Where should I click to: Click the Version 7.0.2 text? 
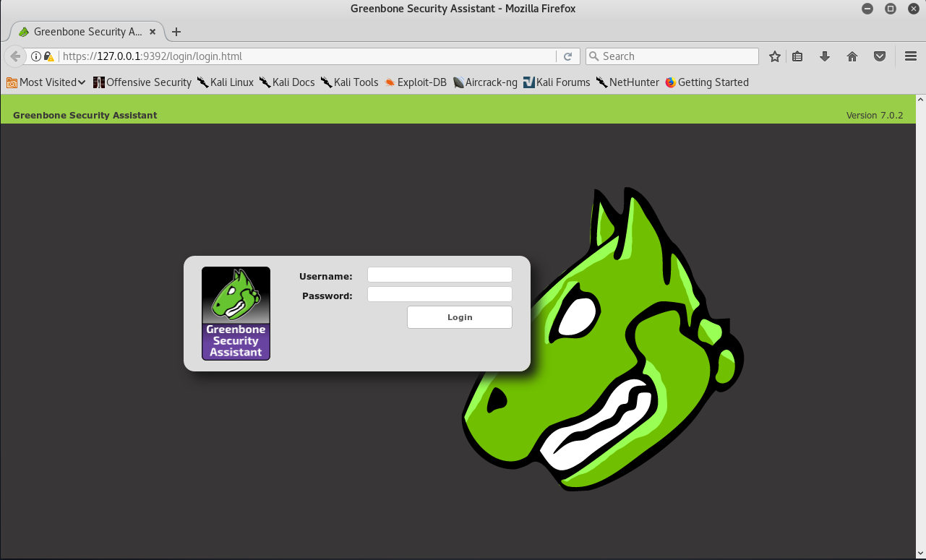(x=875, y=116)
